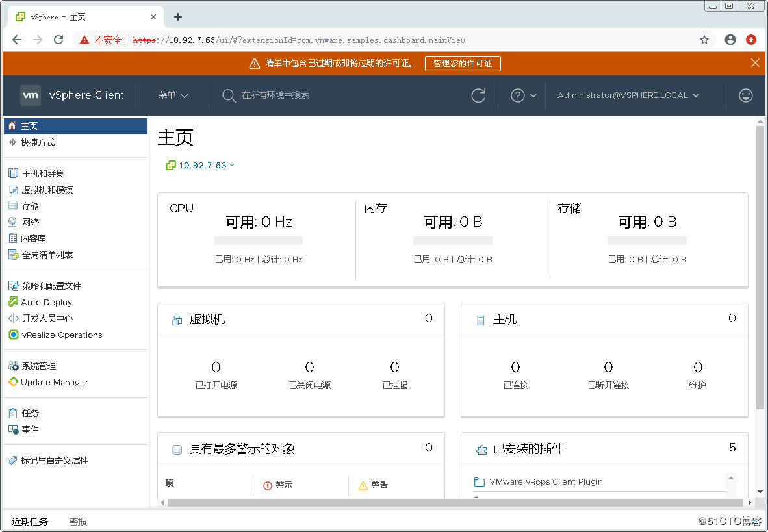This screenshot has height=532, width=768.
Task: Open the help question mark icon
Action: click(x=517, y=95)
